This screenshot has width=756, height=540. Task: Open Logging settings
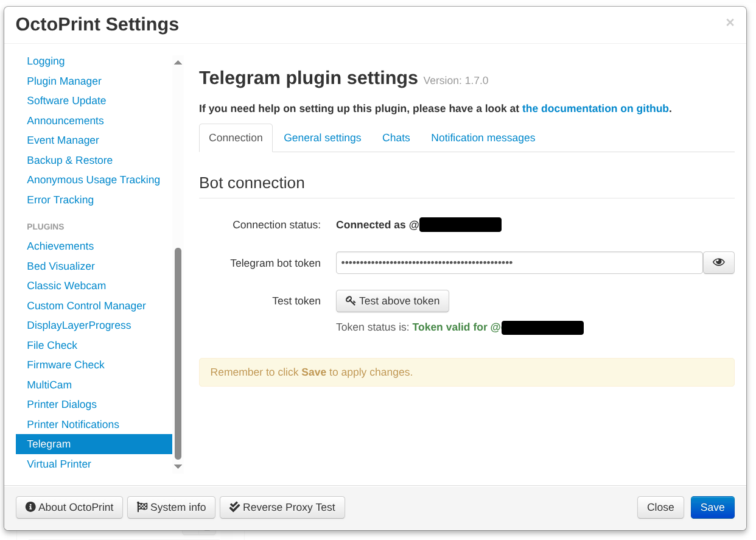46,61
